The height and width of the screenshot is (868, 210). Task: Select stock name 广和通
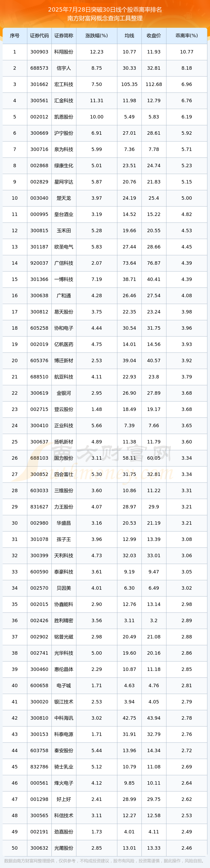click(64, 296)
